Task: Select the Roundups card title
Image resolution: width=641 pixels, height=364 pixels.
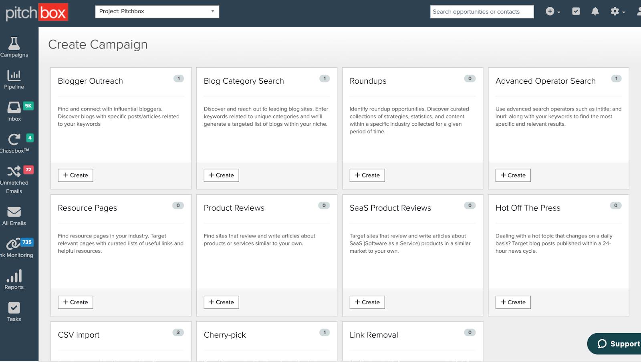Action: coord(368,81)
